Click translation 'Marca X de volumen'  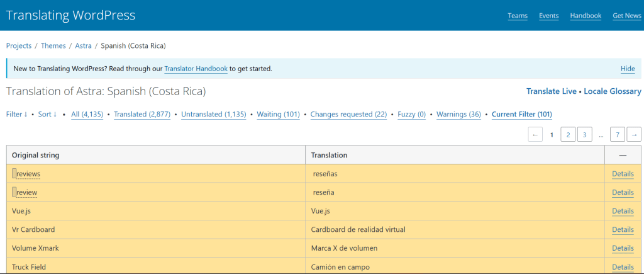pyautogui.click(x=344, y=248)
